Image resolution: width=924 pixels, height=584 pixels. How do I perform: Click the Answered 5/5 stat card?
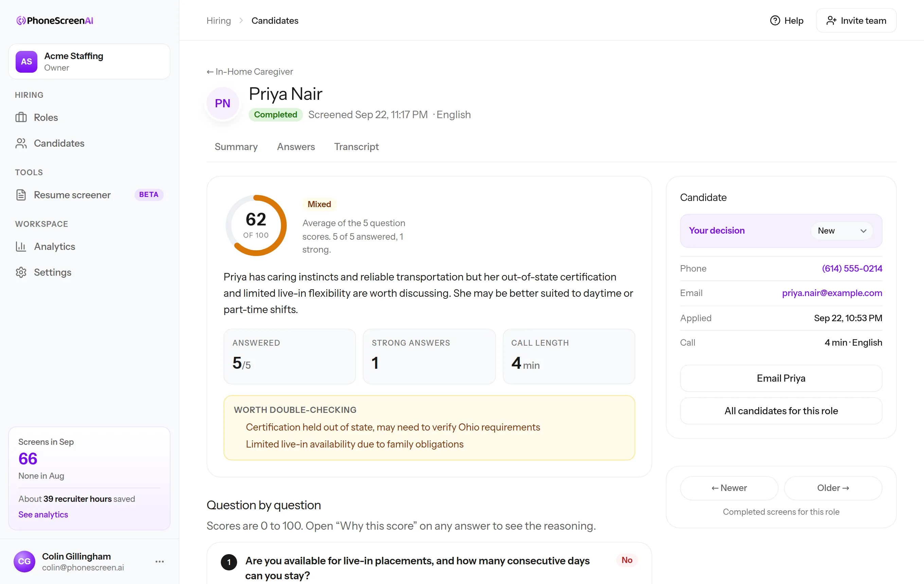click(x=290, y=356)
